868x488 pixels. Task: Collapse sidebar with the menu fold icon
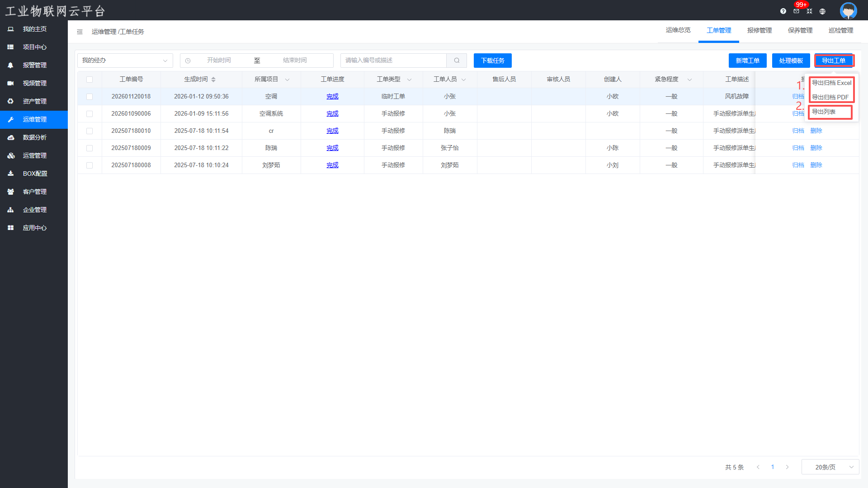80,32
